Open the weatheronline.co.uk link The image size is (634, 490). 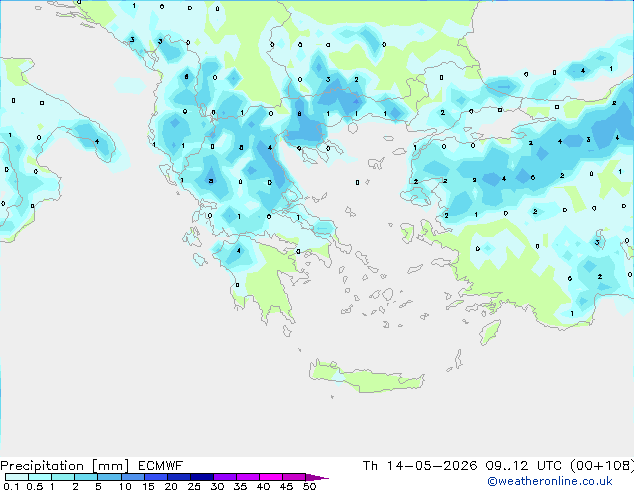550,481
